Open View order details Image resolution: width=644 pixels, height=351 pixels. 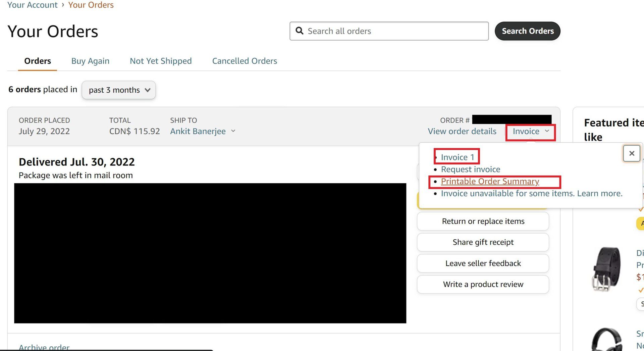click(462, 131)
